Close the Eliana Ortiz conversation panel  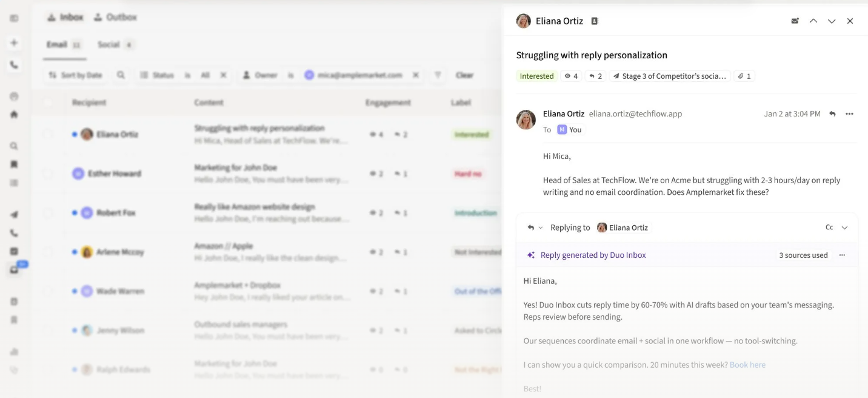(850, 21)
